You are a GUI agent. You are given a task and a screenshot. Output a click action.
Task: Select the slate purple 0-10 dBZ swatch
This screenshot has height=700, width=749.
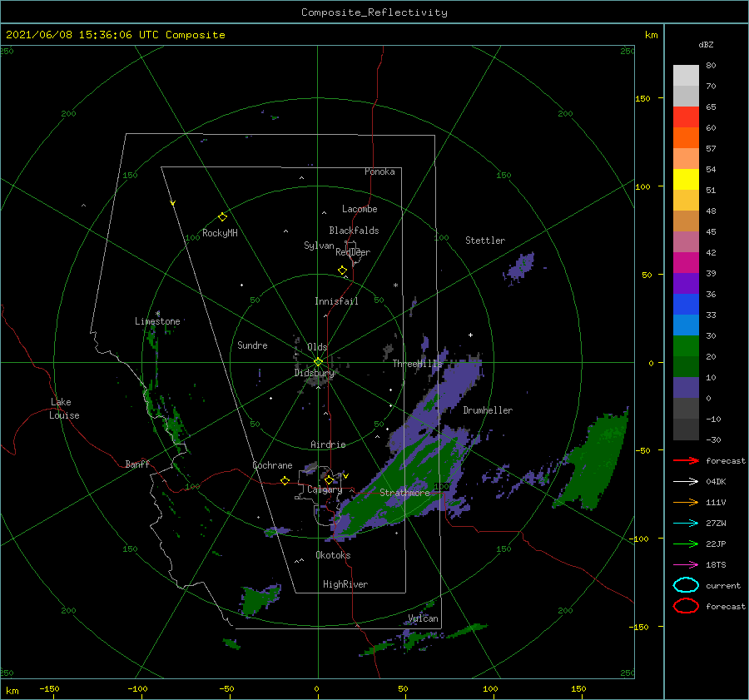(686, 388)
